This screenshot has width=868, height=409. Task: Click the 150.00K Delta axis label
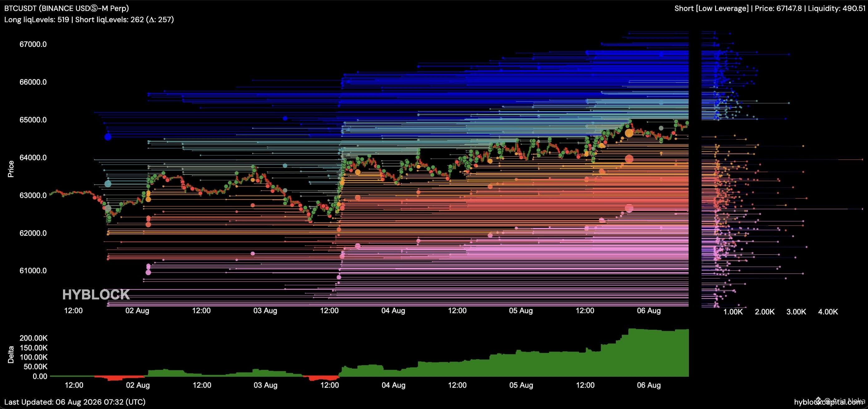point(33,347)
